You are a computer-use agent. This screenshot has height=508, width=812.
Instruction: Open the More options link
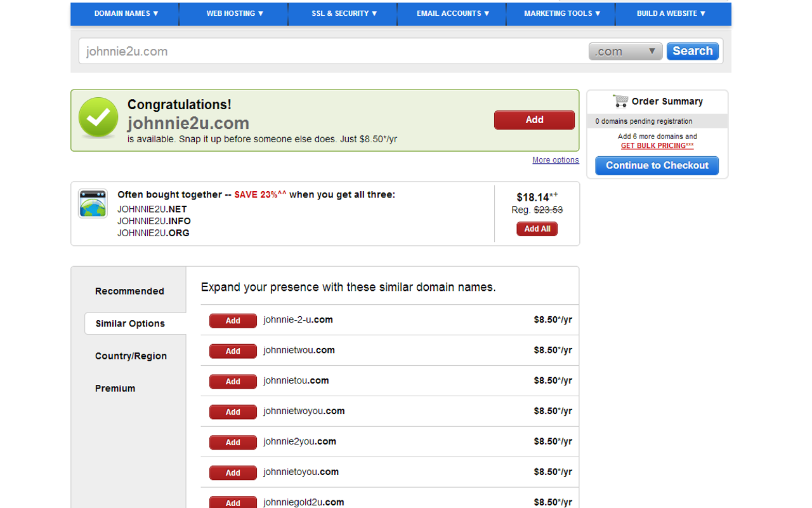click(555, 159)
